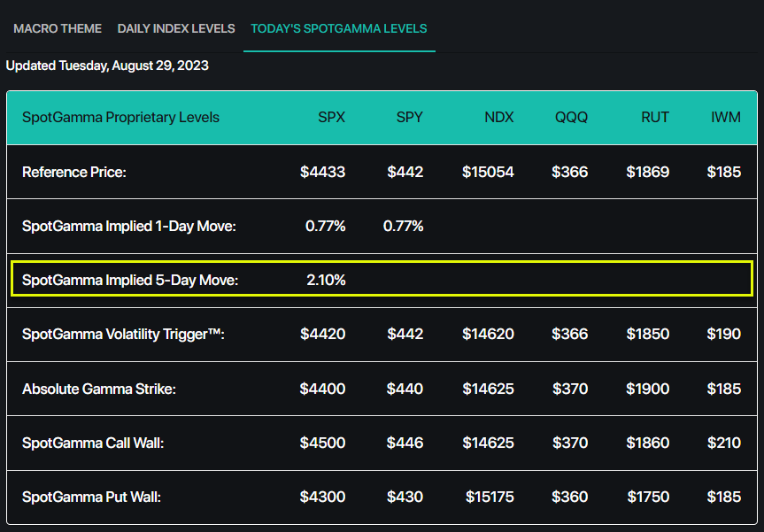Select the $15175 NDX put wall value
Viewport: 764px width, 532px height.
click(x=489, y=497)
